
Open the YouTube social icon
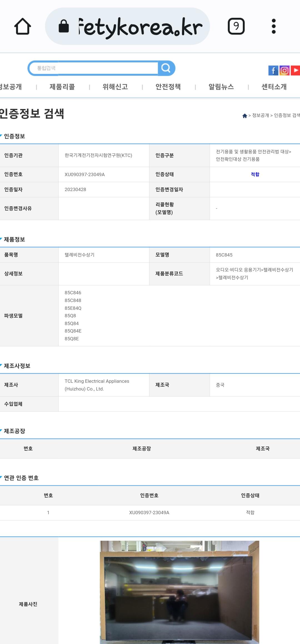click(x=295, y=70)
